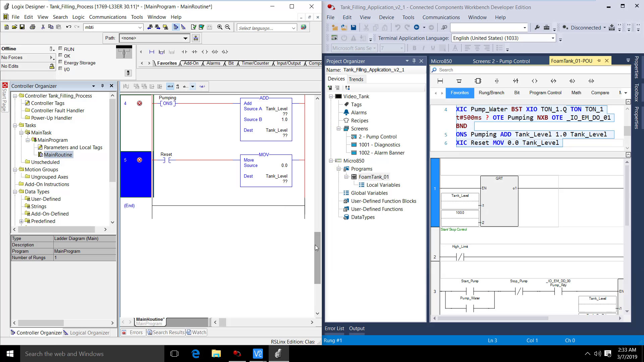Click the Zoom In magnifier icon
The image size is (644, 362).
coord(220,27)
